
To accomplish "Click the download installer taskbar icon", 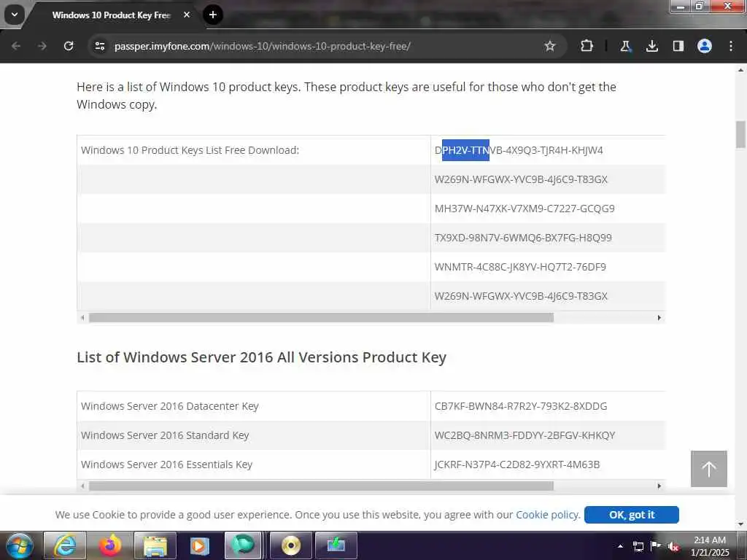I will (336, 545).
